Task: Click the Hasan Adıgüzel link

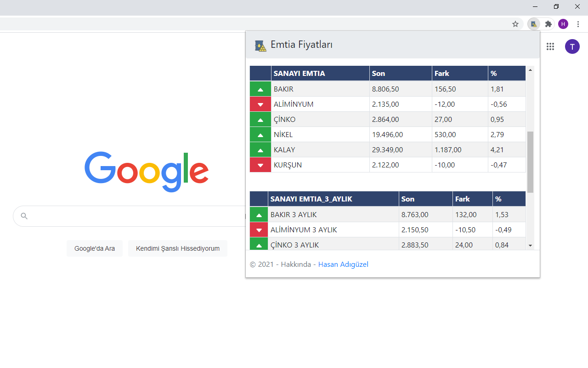Action: coord(343,264)
